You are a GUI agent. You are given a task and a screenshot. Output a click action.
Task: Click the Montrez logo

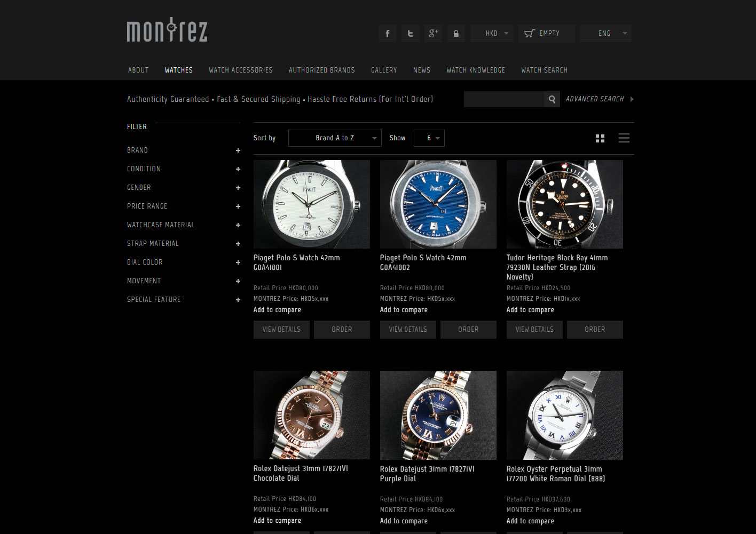(x=167, y=30)
